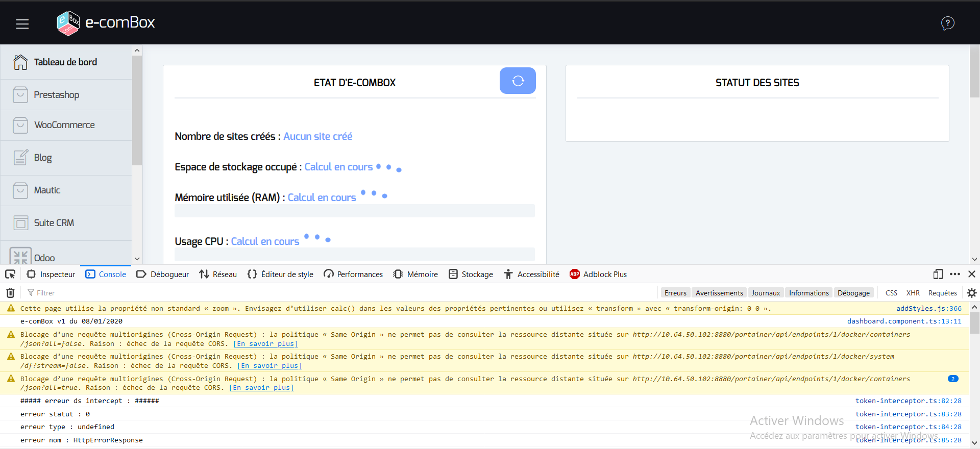Click the sidebar vertical scrollbar thumb
The width and height of the screenshot is (980, 449).
(137, 110)
